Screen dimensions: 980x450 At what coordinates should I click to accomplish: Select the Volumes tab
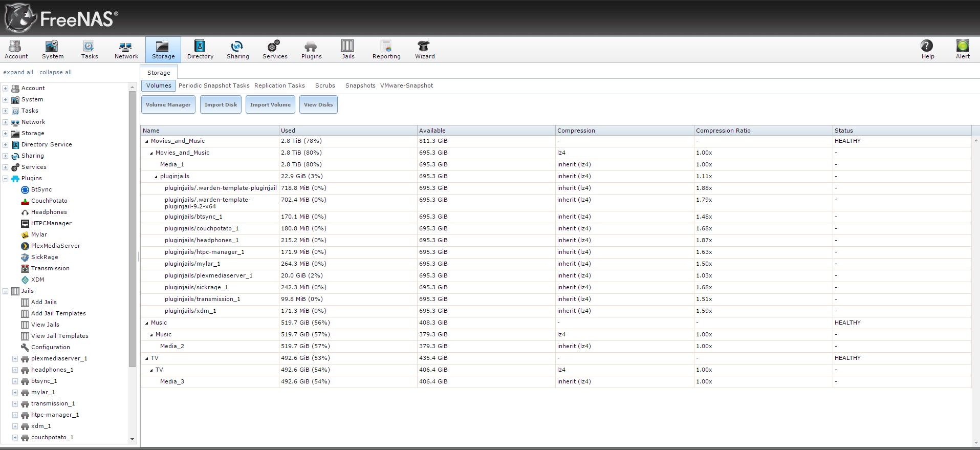click(x=159, y=85)
